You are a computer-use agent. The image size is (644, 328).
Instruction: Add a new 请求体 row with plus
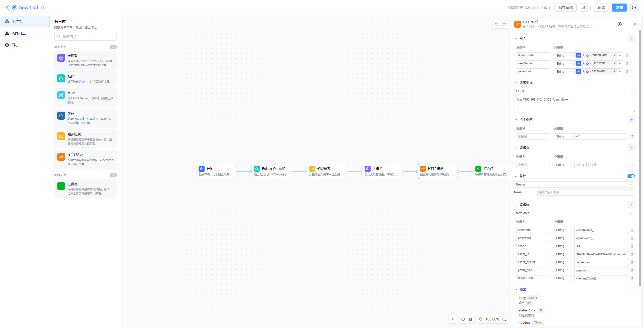pyautogui.click(x=631, y=205)
